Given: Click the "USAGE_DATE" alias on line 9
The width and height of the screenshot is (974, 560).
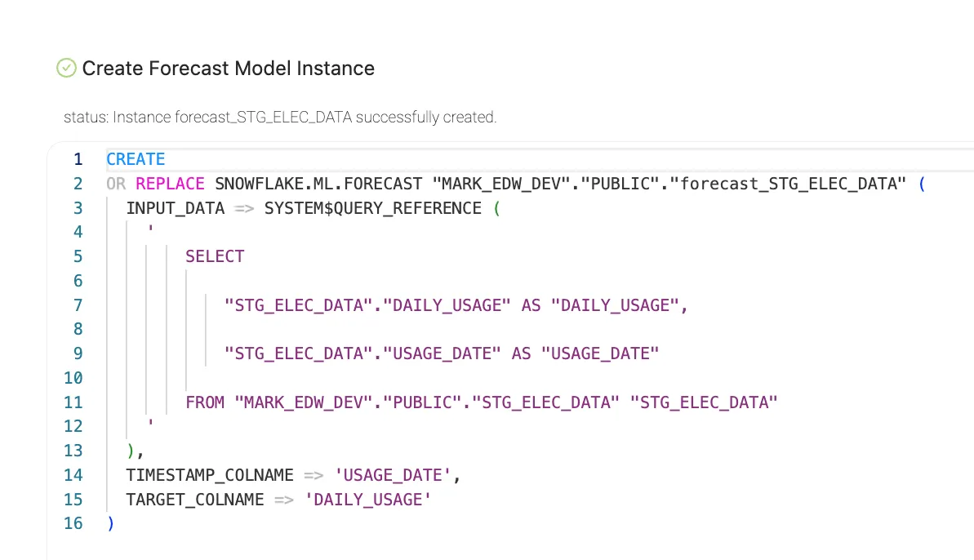Looking at the screenshot, I should (x=599, y=354).
